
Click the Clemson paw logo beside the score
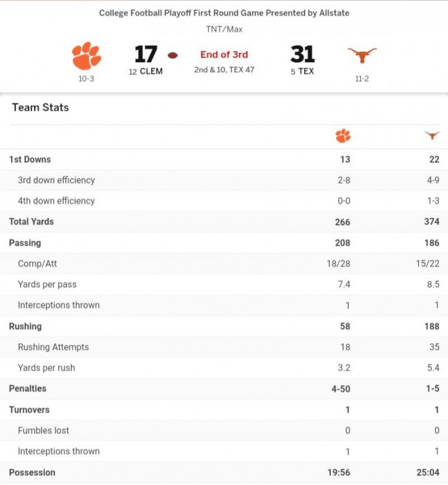click(86, 56)
